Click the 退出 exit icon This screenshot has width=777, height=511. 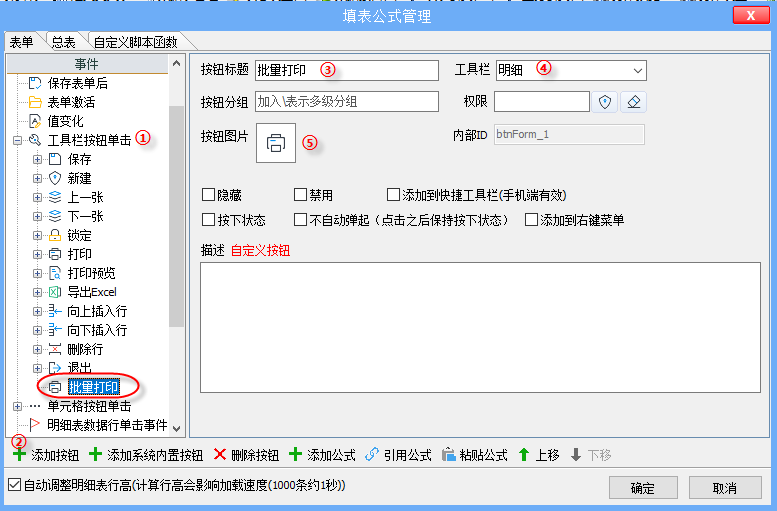pyautogui.click(x=55, y=368)
